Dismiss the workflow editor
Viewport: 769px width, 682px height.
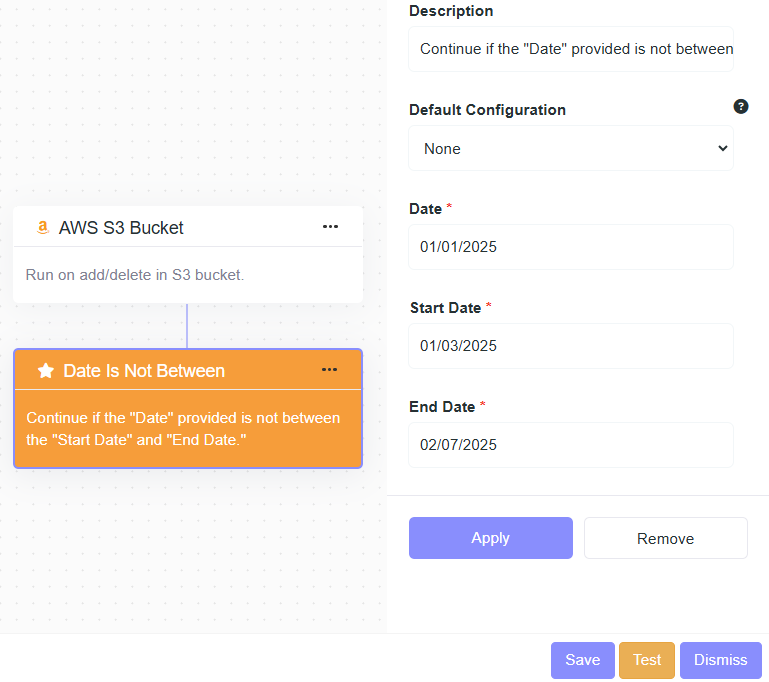720,660
